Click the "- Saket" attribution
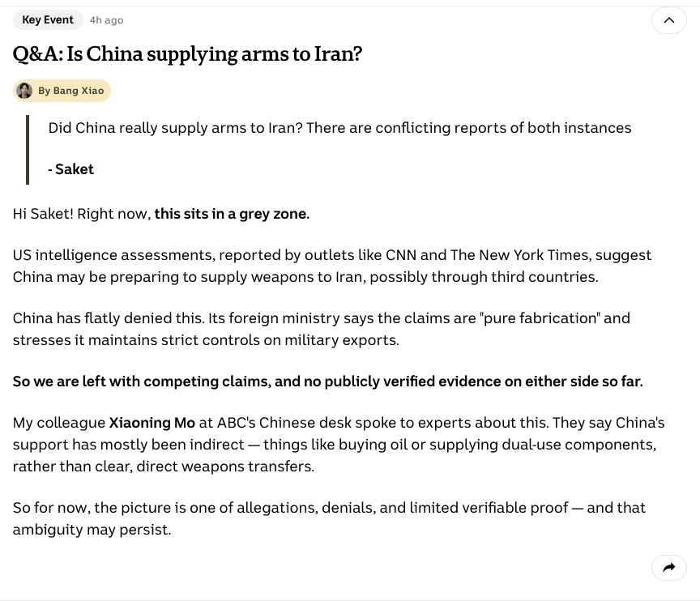 click(x=71, y=169)
